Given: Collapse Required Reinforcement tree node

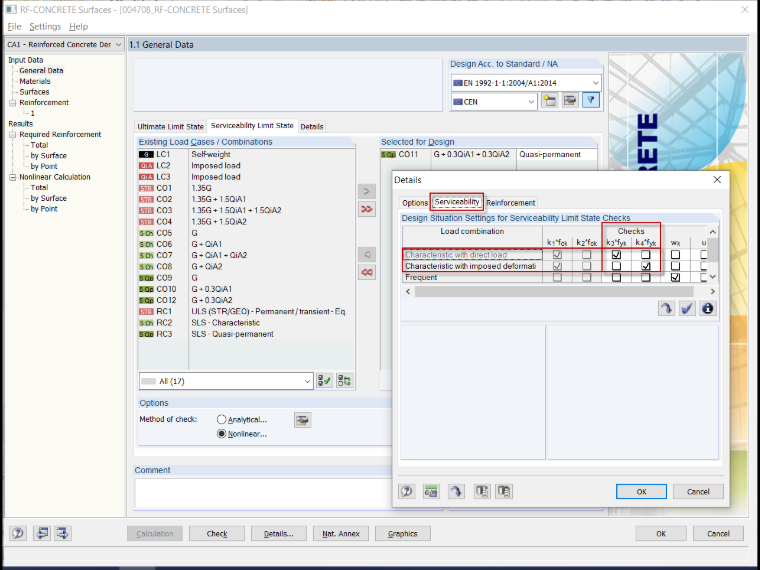Looking at the screenshot, I should (12, 135).
